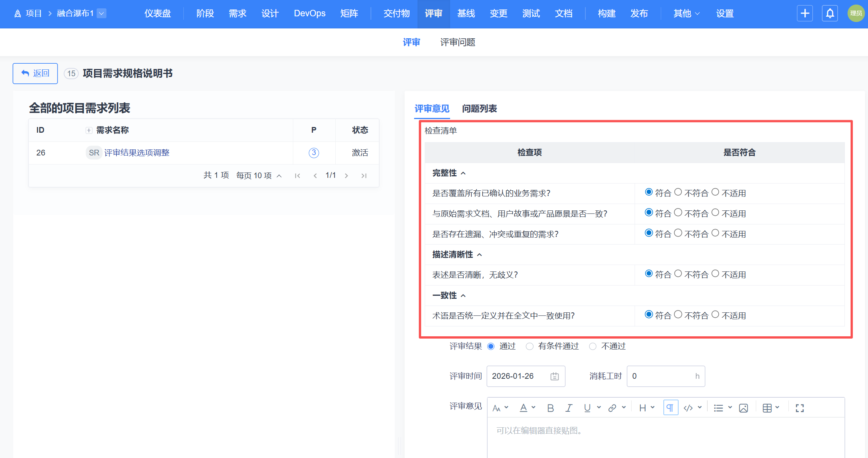This screenshot has height=458, width=868.
Task: Open the 其他 navigation dropdown
Action: [x=686, y=14]
